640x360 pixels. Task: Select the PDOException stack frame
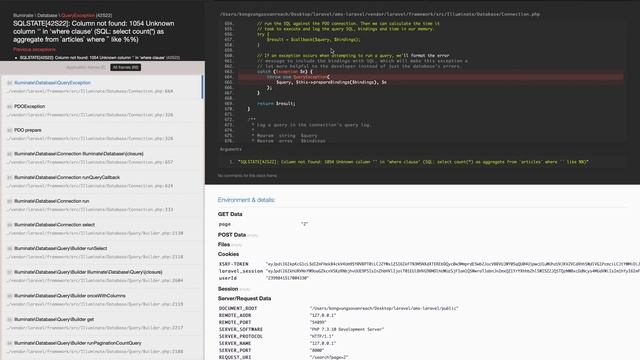[101, 110]
